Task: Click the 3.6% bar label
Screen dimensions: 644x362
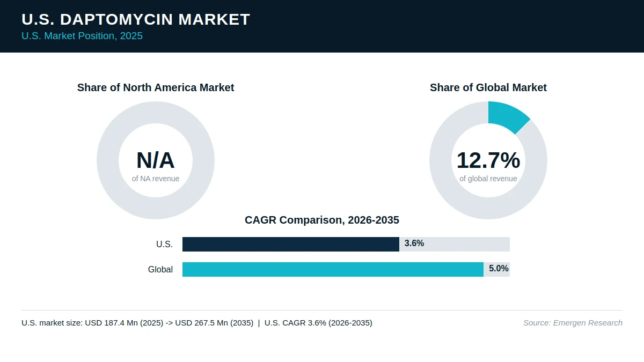Action: click(x=414, y=243)
